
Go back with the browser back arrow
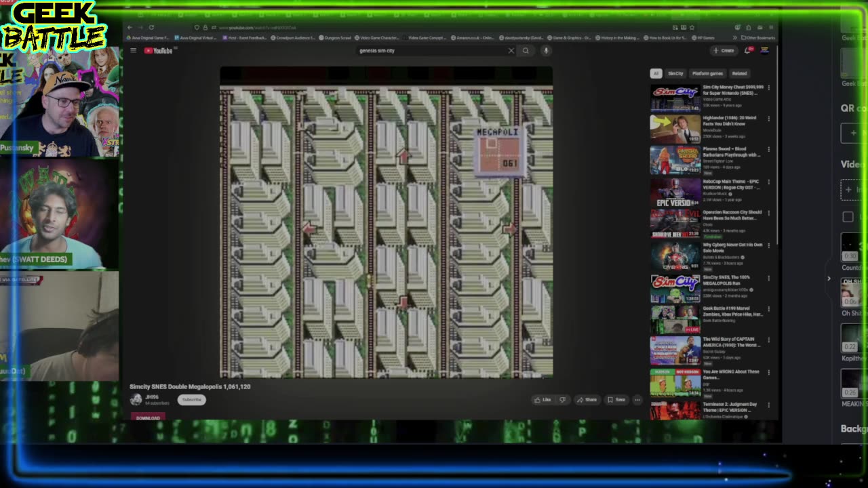coord(130,28)
